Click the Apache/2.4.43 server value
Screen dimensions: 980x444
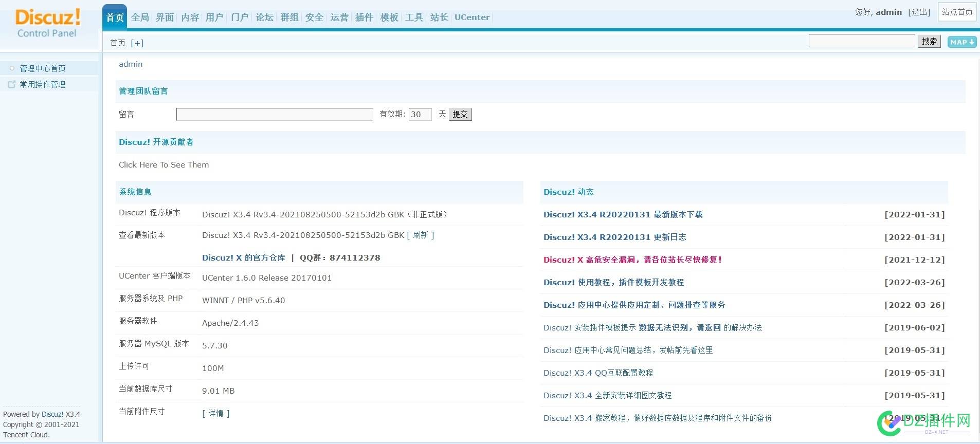(230, 323)
